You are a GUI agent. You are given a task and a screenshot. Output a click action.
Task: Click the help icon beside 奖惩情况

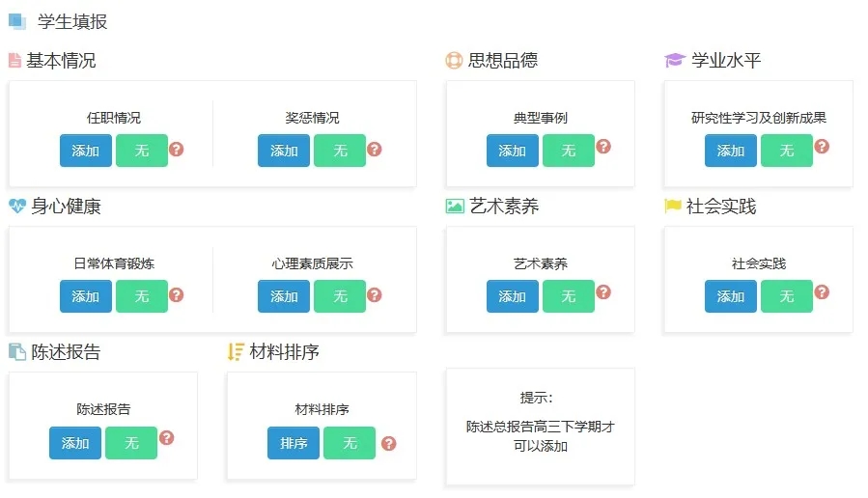375,150
